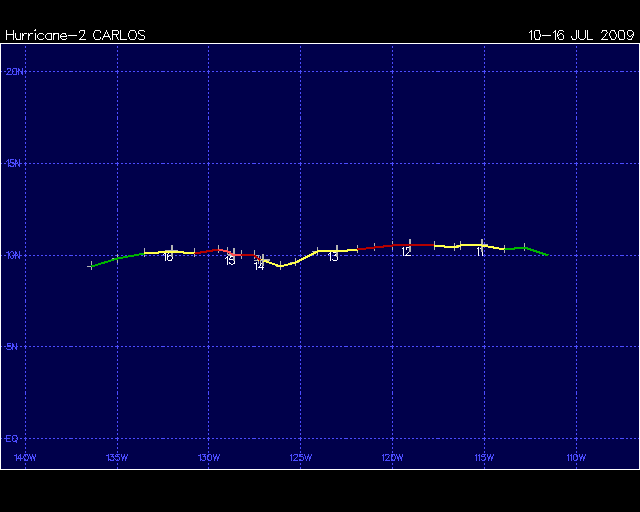Click the yellow track dip between days 13 and 14

pos(282,266)
